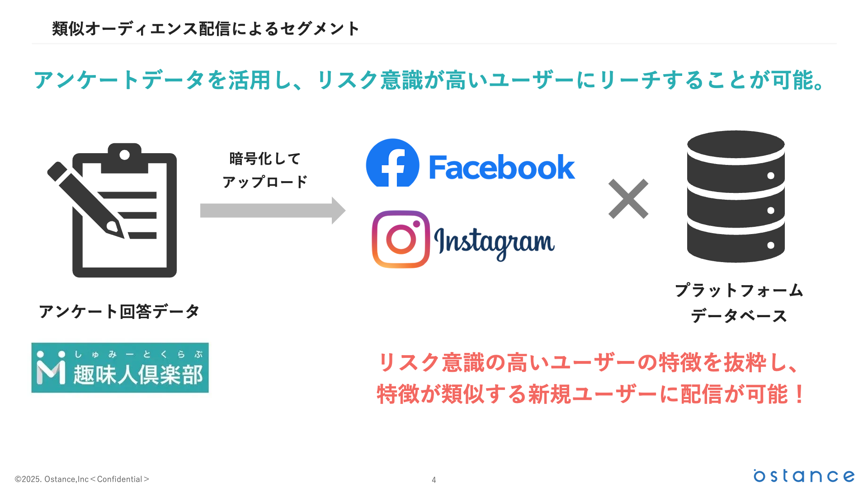Click the gray right-pointing arrow
The height and width of the screenshot is (488, 868).
[273, 211]
